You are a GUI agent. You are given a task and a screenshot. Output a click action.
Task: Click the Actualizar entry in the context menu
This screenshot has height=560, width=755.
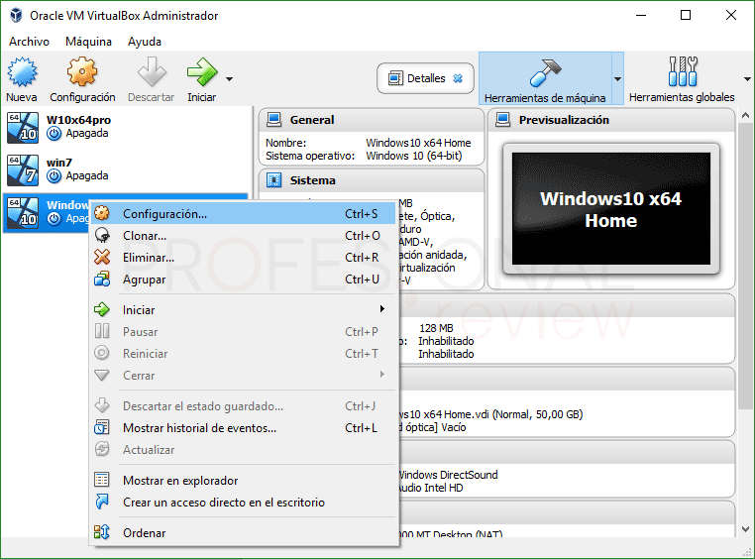tap(244, 450)
